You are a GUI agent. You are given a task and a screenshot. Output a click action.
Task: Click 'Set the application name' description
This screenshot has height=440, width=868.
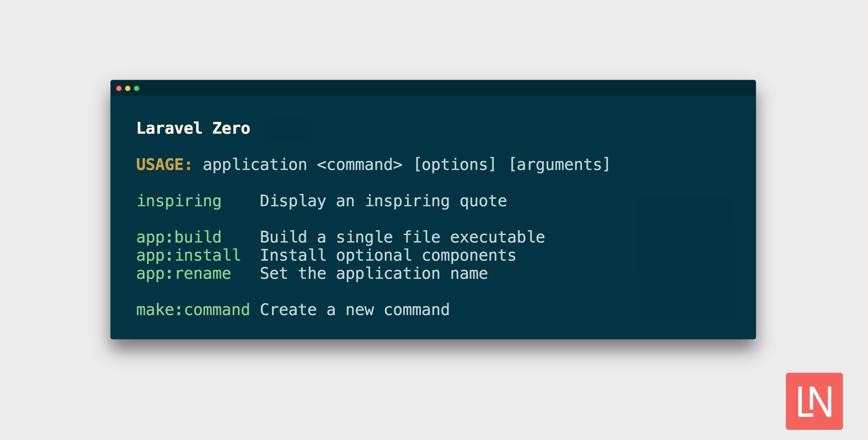pyautogui.click(x=374, y=274)
